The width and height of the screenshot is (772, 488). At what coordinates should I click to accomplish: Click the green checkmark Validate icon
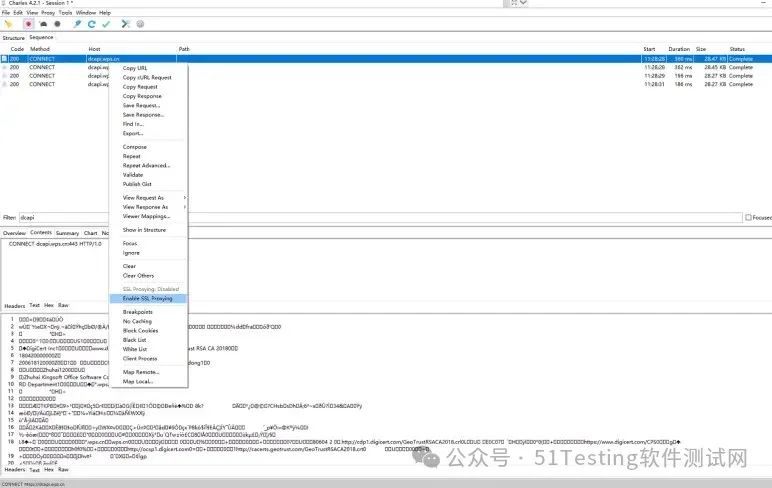(106, 24)
